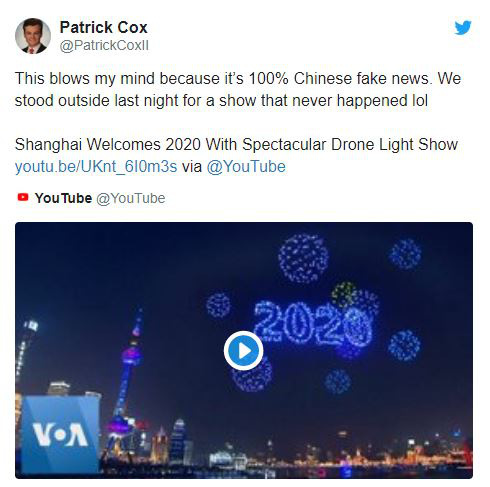Click the "show that never happened lol" text
This screenshot has height=487, width=490.
[323, 100]
